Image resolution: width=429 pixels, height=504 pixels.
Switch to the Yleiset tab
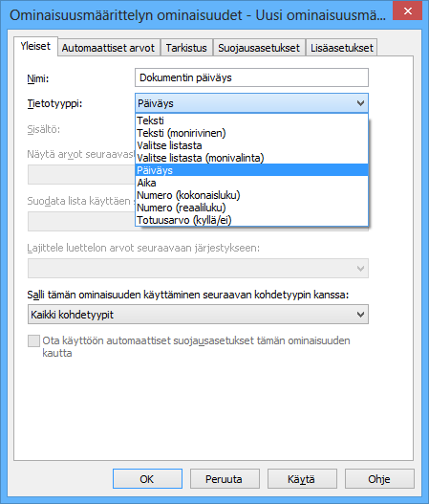coord(35,46)
